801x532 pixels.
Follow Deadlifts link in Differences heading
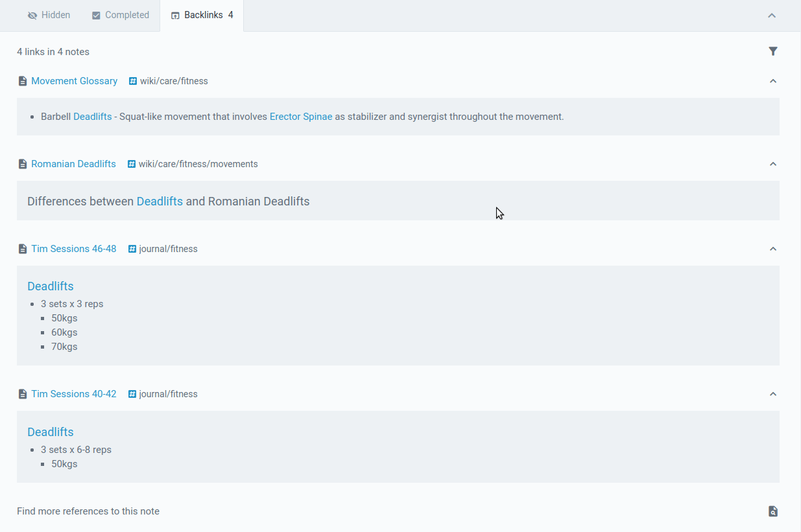[x=160, y=202]
